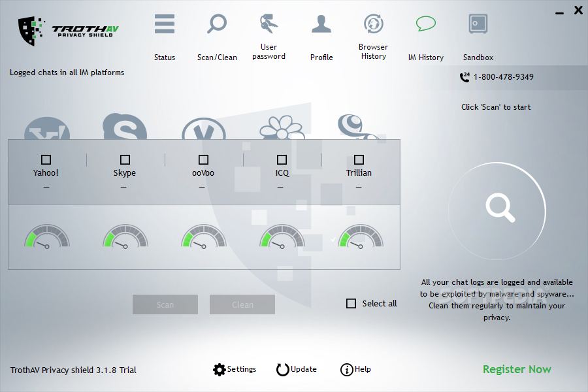Click the ooVoo gauge meter
This screenshot has width=588, height=392.
[x=204, y=236]
